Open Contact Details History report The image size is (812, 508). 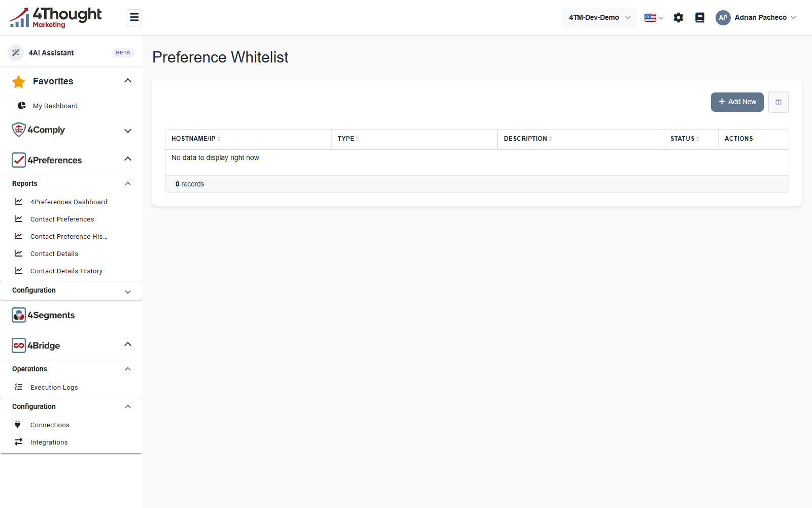pyautogui.click(x=66, y=271)
